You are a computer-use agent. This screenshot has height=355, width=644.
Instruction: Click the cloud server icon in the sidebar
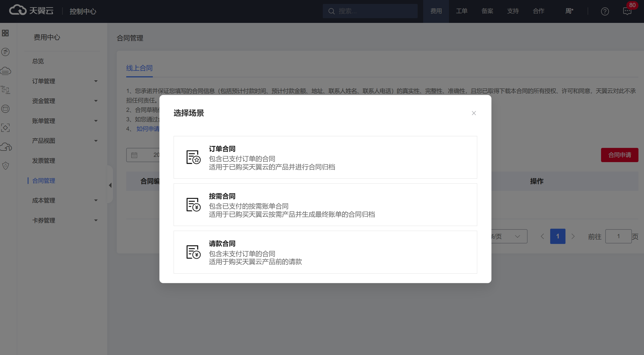coord(5,71)
